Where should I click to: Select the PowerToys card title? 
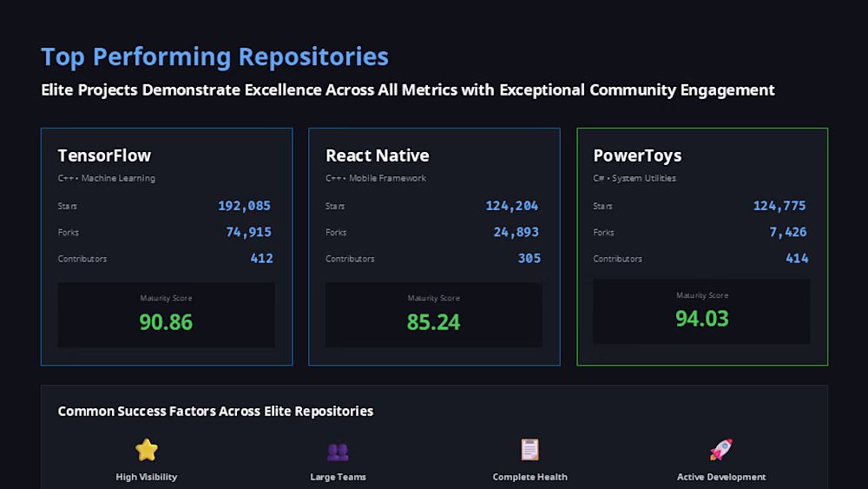point(637,155)
